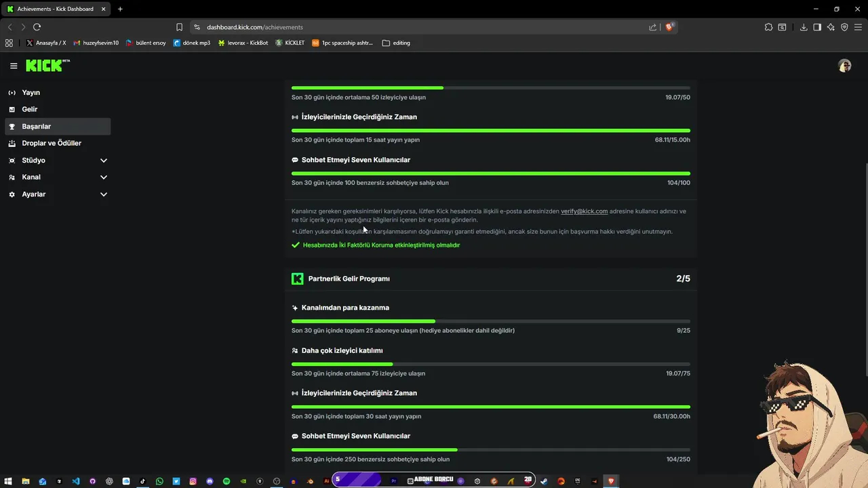Open the Yayın sidebar item
Image resolution: width=868 pixels, height=488 pixels.
(58, 92)
